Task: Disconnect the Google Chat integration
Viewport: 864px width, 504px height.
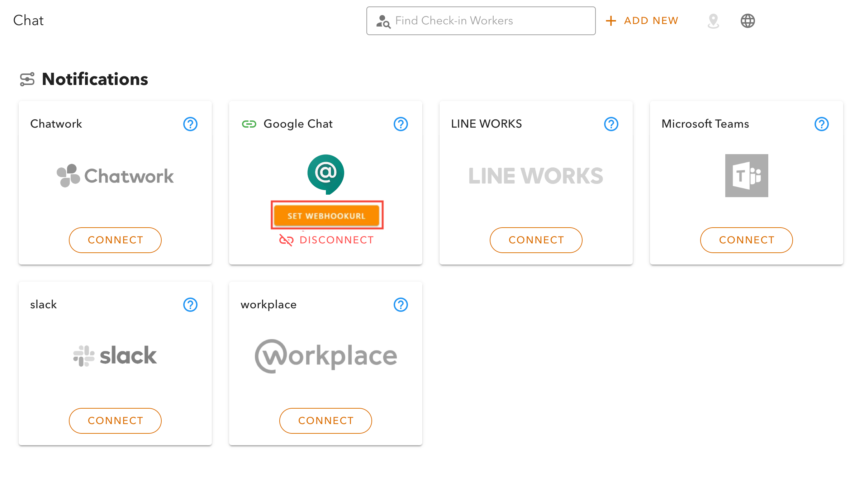Action: point(327,240)
